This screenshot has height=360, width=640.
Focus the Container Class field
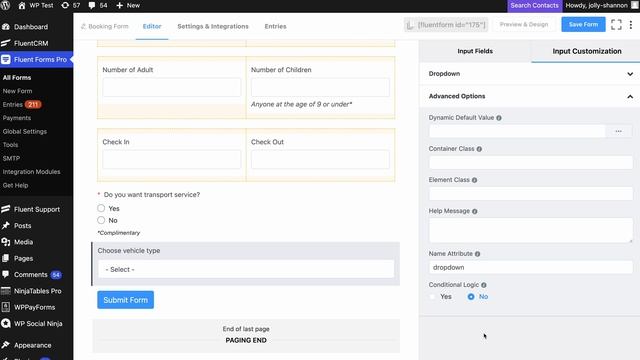531,162
